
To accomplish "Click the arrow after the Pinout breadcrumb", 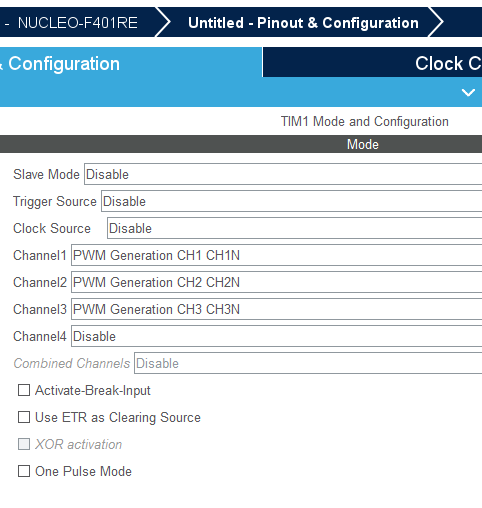I will coord(436,22).
